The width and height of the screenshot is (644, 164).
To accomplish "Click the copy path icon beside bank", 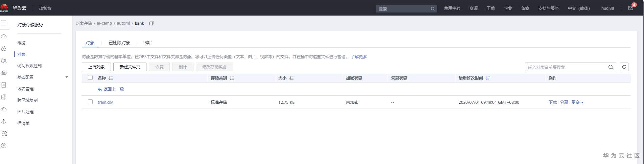I will (151, 23).
